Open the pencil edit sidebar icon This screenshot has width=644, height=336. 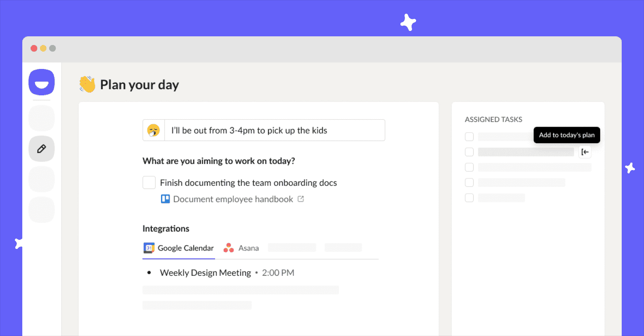tap(41, 149)
